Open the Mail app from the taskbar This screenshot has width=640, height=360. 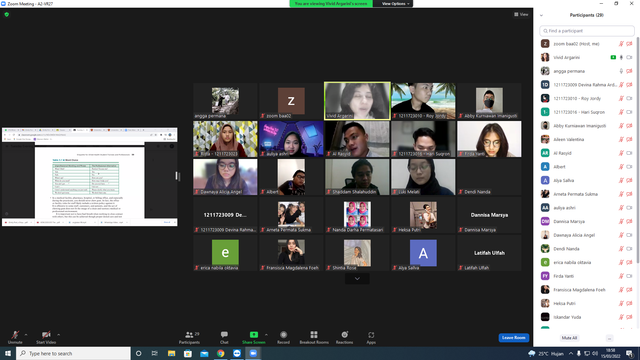204,353
